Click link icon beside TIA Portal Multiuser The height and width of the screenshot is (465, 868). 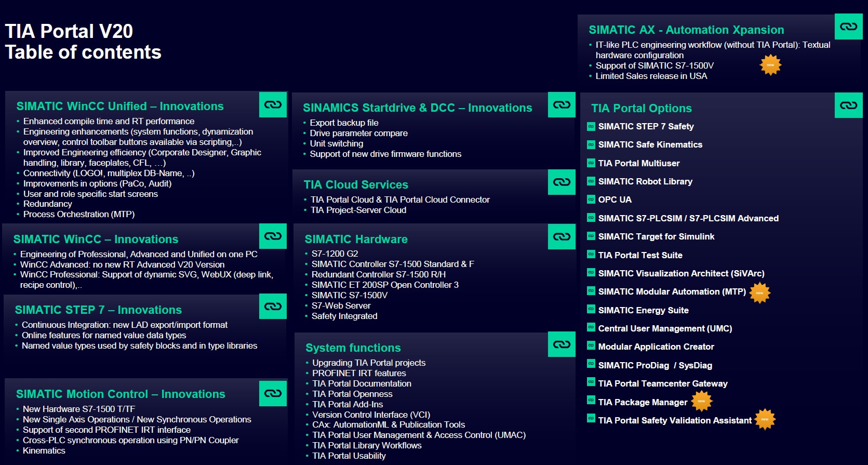(x=591, y=163)
